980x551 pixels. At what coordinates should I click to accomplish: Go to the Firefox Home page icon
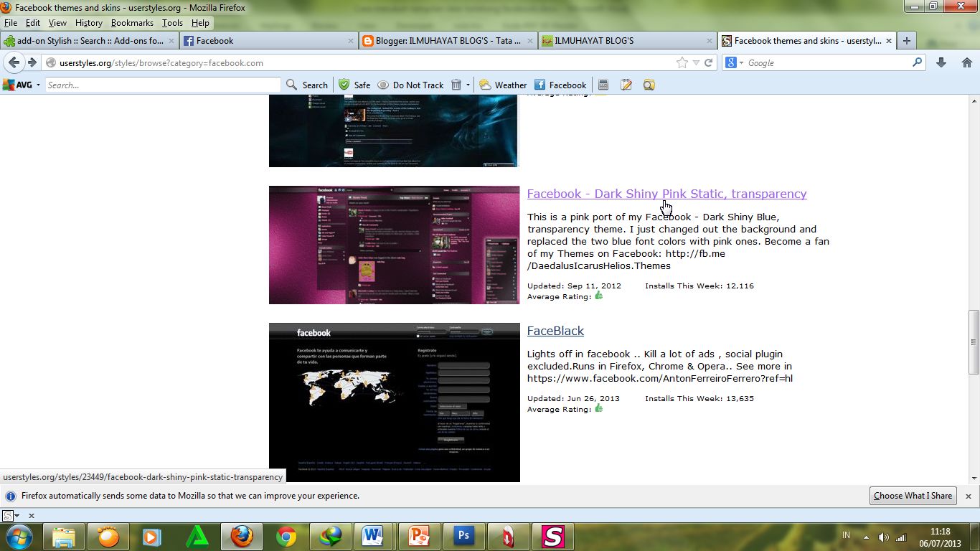click(x=966, y=62)
